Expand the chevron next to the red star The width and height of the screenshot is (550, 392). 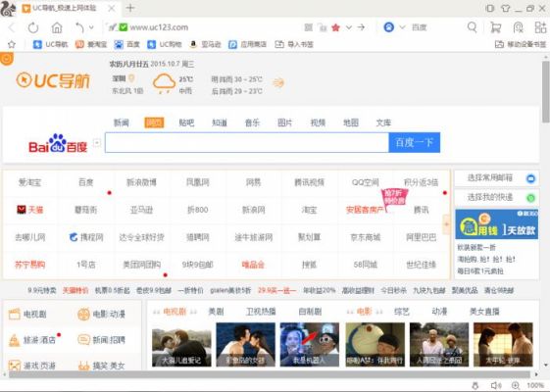(348, 27)
